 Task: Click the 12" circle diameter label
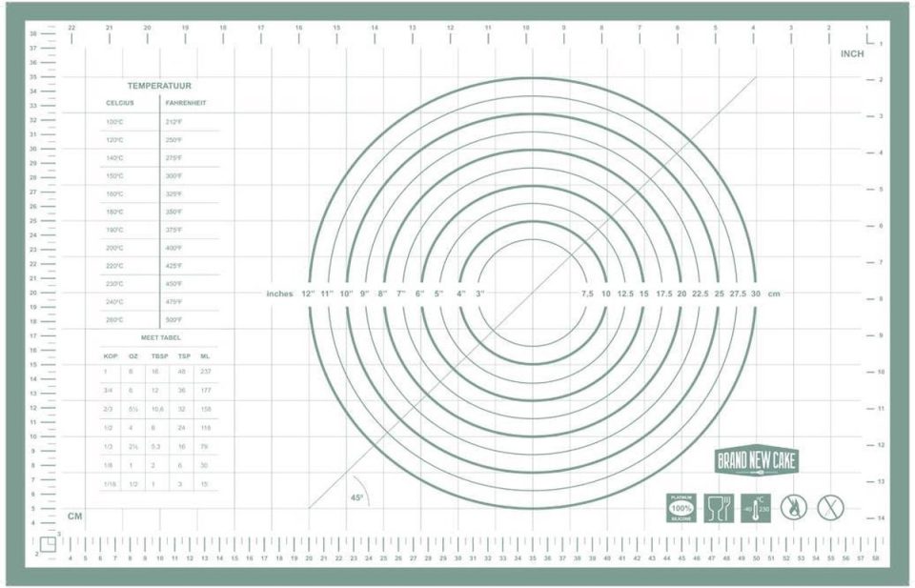coord(308,294)
